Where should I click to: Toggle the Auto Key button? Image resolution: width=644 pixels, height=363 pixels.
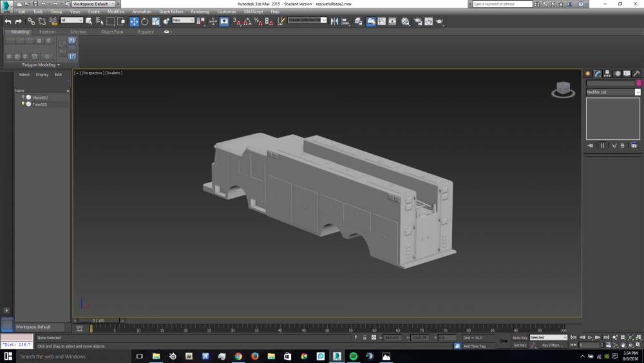[520, 338]
